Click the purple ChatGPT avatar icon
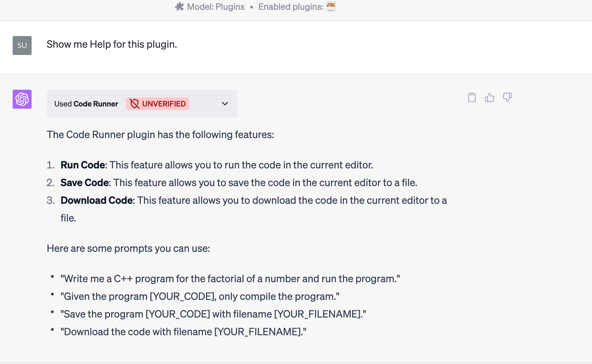This screenshot has width=592, height=364. (x=22, y=99)
